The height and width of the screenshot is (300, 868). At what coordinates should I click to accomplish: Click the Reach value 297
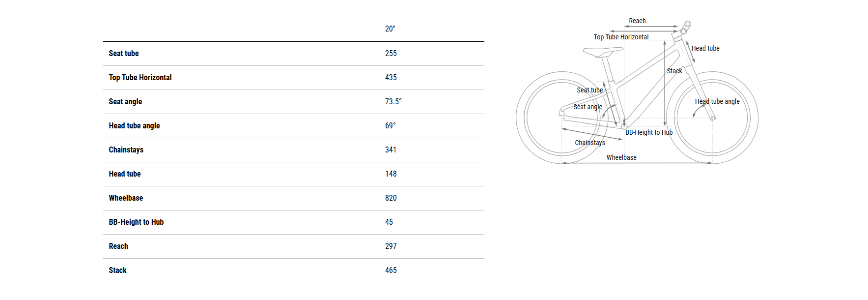391,246
